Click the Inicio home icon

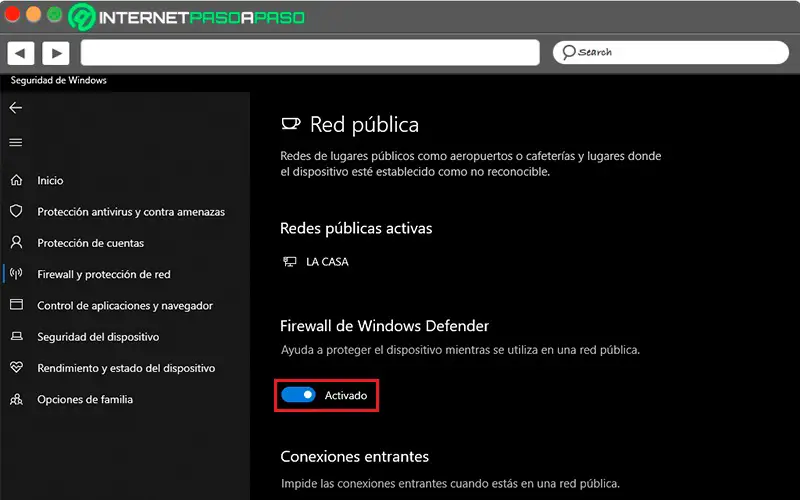[16, 180]
